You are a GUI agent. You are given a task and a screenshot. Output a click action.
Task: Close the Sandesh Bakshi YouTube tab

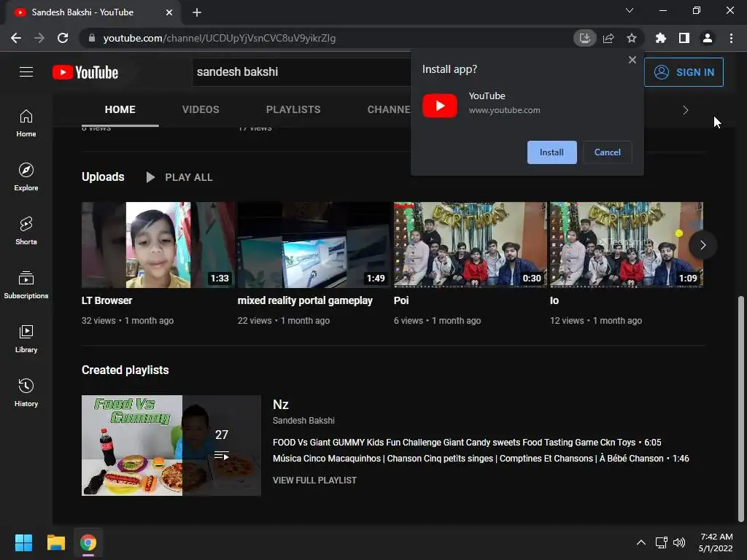pyautogui.click(x=169, y=12)
